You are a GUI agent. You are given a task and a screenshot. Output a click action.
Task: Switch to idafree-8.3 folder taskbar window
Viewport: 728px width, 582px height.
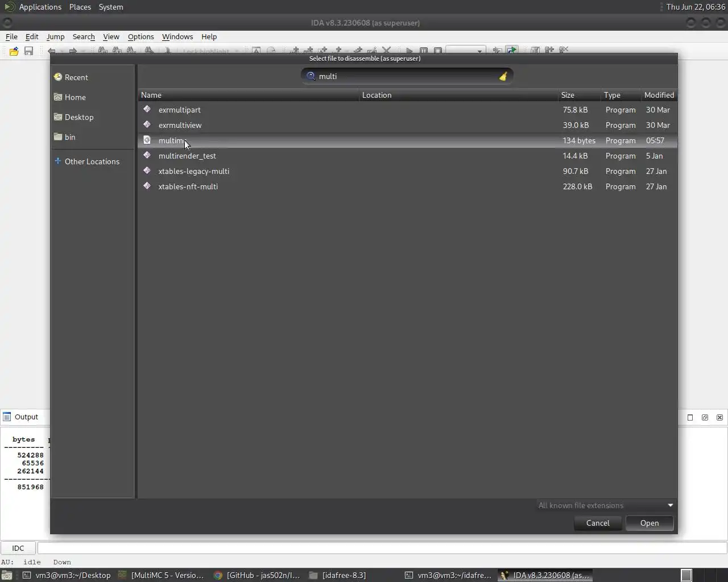coord(352,575)
